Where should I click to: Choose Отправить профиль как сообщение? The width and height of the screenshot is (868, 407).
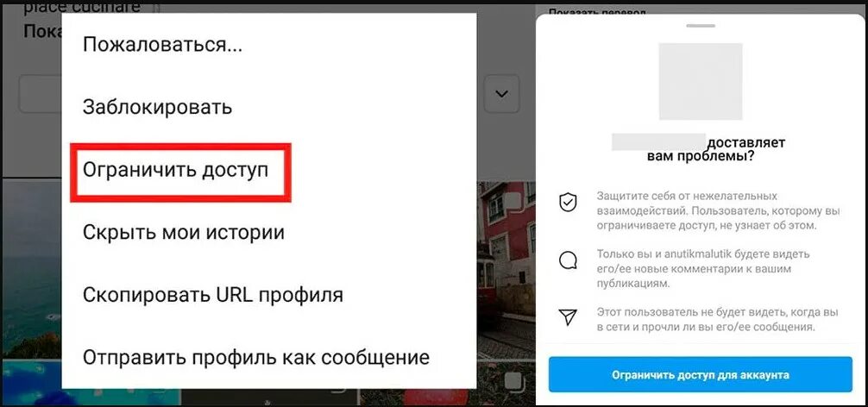click(x=256, y=357)
